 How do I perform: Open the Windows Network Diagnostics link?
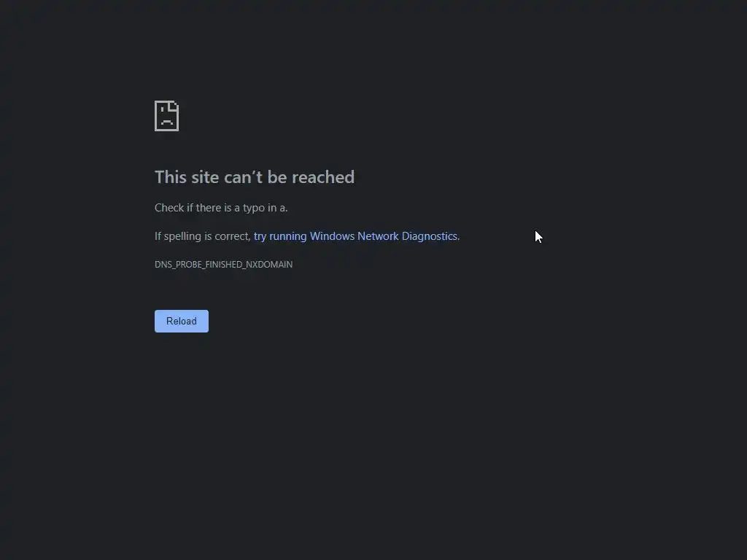pos(355,236)
